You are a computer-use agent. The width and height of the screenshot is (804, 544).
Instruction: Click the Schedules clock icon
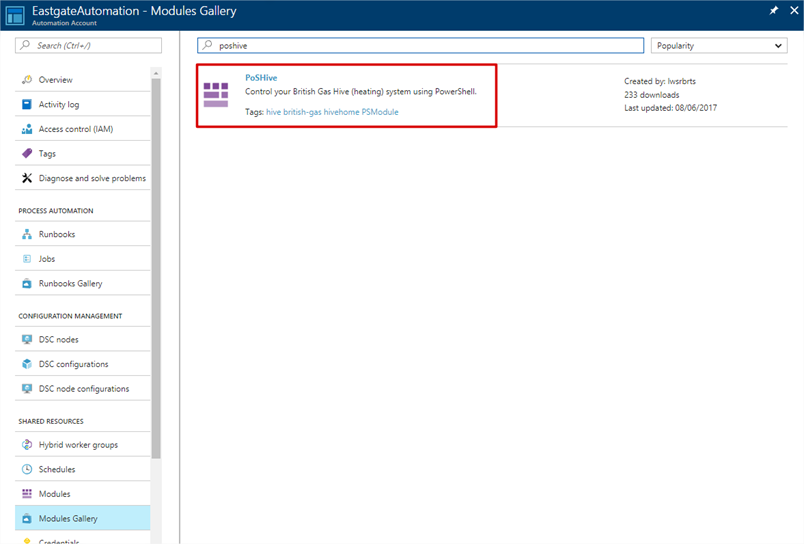pyautogui.click(x=27, y=469)
